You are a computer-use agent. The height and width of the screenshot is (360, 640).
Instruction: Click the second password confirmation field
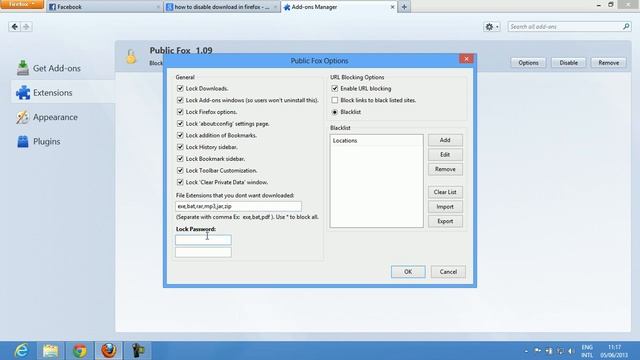point(203,252)
